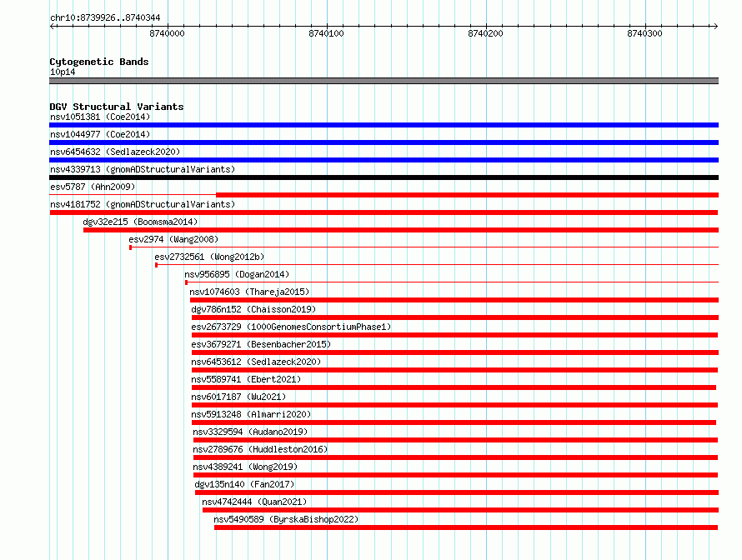Click the red bar of dgv135n140
This screenshot has width=742, height=560.
pos(457,492)
